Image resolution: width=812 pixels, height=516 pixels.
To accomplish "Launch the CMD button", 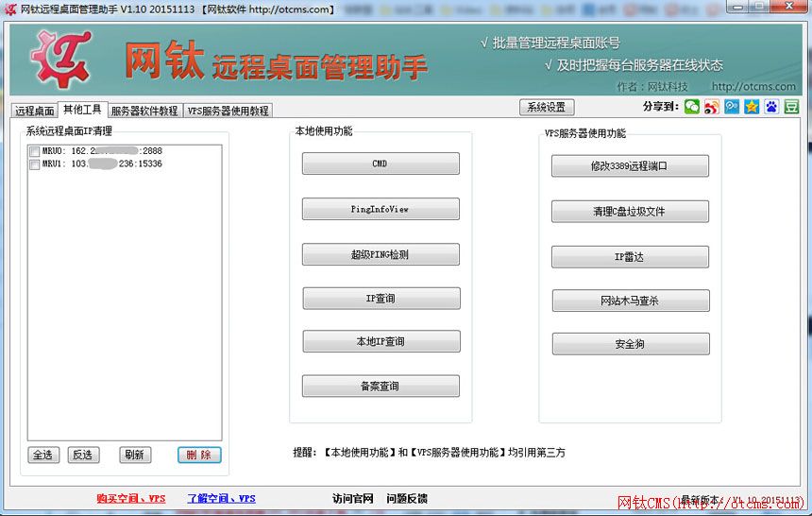I will click(381, 163).
